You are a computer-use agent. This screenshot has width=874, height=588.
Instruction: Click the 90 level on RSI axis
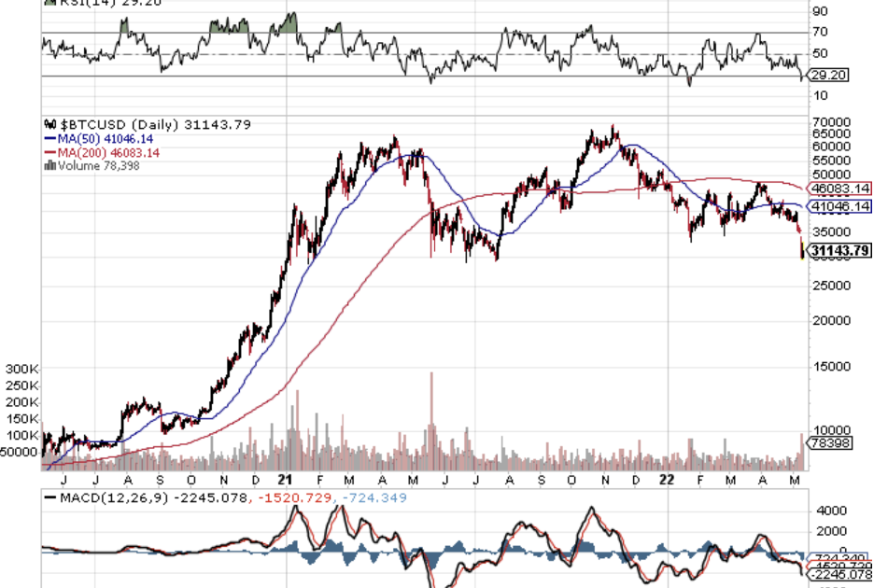pyautogui.click(x=821, y=11)
